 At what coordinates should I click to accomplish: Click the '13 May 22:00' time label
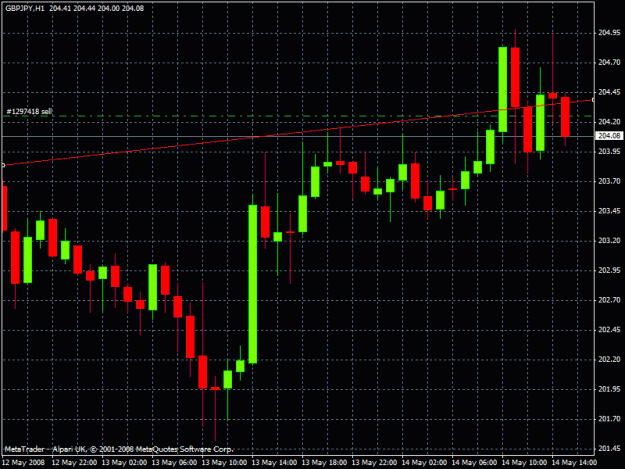[374, 463]
